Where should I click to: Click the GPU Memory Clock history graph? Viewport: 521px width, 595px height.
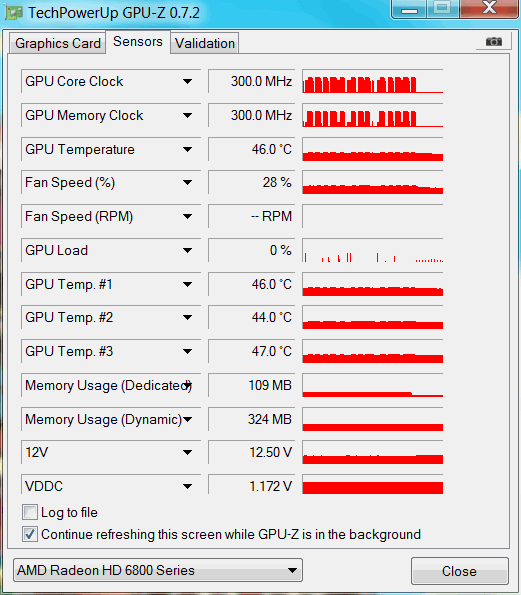(x=373, y=115)
